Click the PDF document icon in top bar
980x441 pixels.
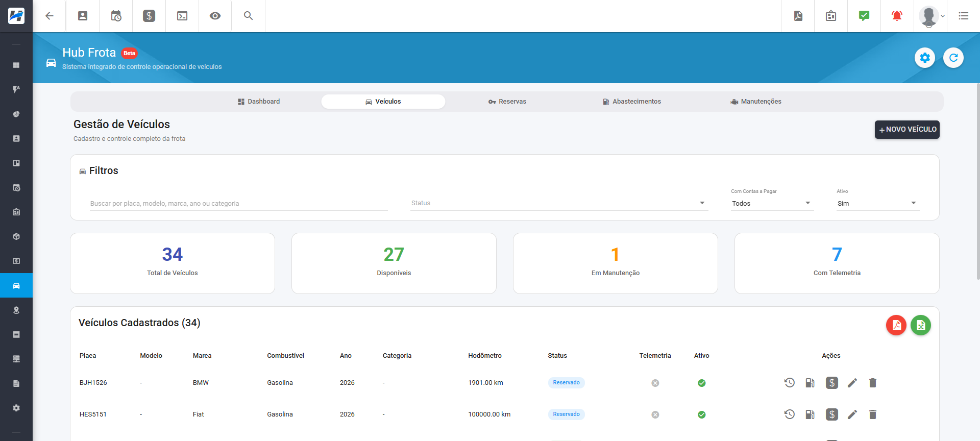tap(798, 16)
